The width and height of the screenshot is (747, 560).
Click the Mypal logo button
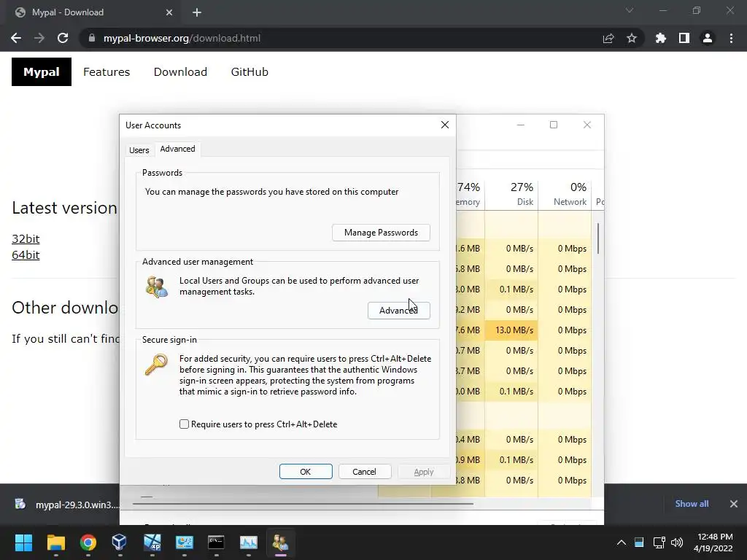point(42,72)
